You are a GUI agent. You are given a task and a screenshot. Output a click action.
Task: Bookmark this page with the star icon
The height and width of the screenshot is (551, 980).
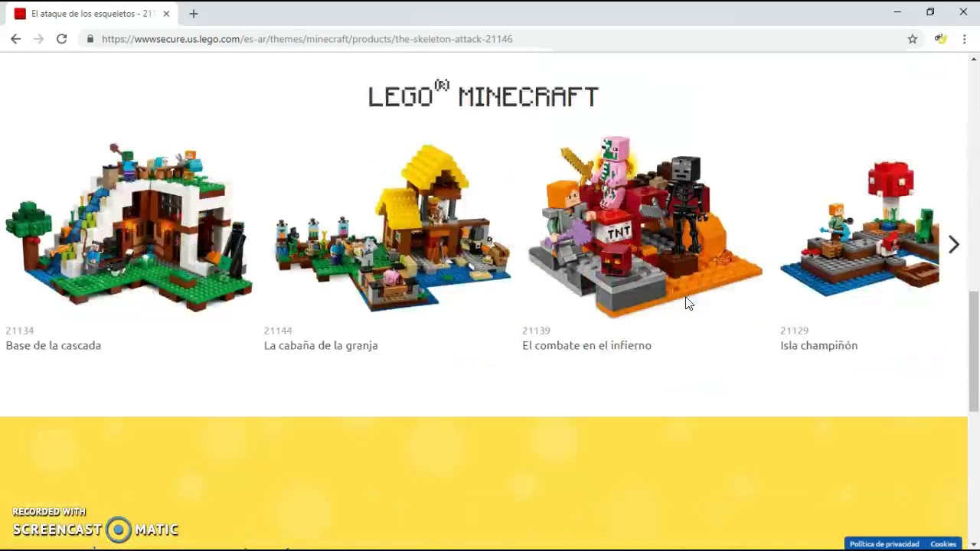tap(913, 39)
